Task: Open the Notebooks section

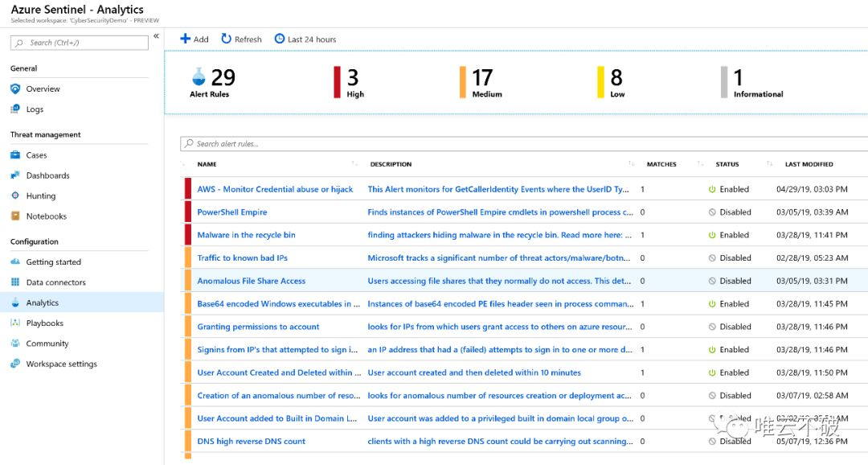Action: [47, 216]
